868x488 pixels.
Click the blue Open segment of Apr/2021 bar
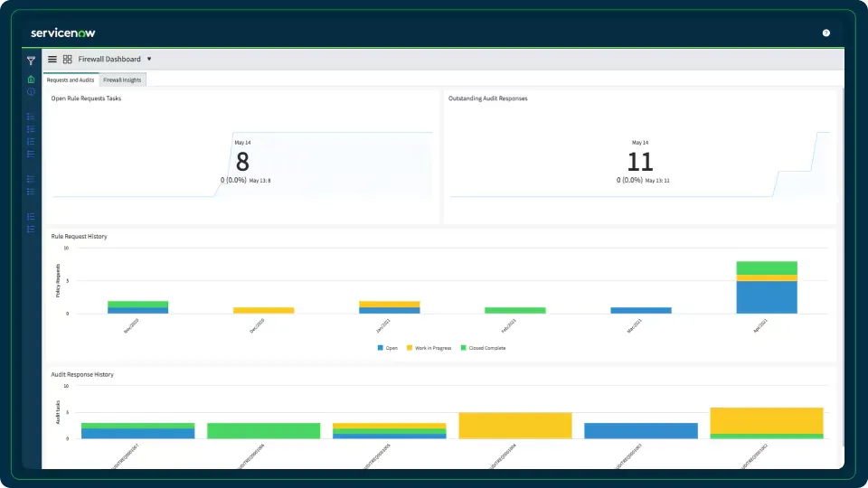pyautogui.click(x=767, y=297)
